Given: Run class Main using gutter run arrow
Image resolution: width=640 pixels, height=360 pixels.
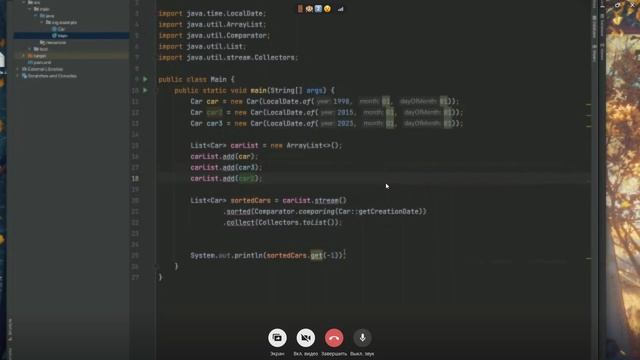Looking at the screenshot, I should pyautogui.click(x=146, y=79).
